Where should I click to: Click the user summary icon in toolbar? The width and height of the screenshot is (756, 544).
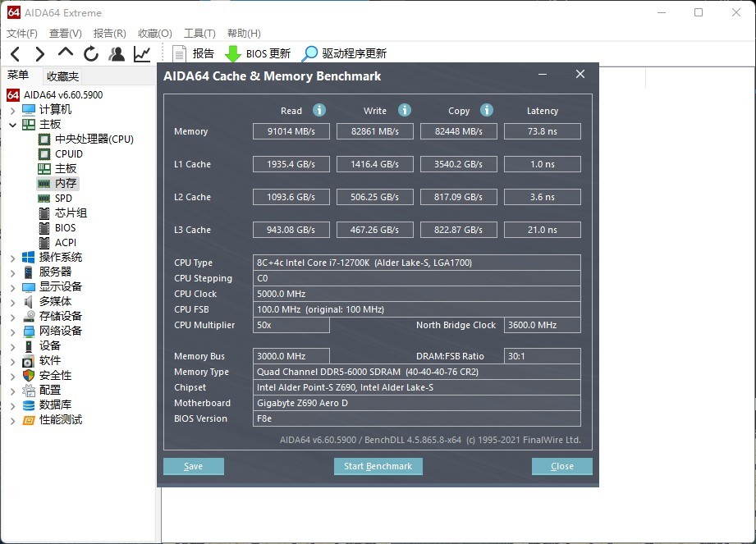click(117, 53)
